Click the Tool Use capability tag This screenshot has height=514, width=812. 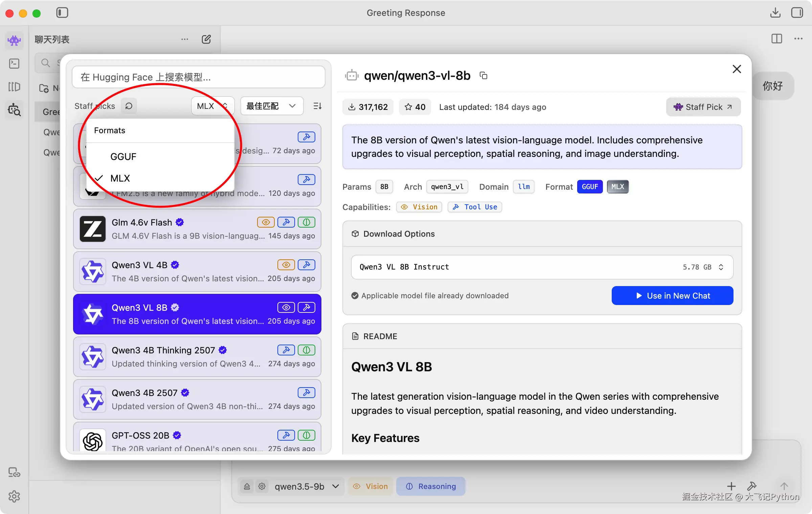pyautogui.click(x=475, y=207)
